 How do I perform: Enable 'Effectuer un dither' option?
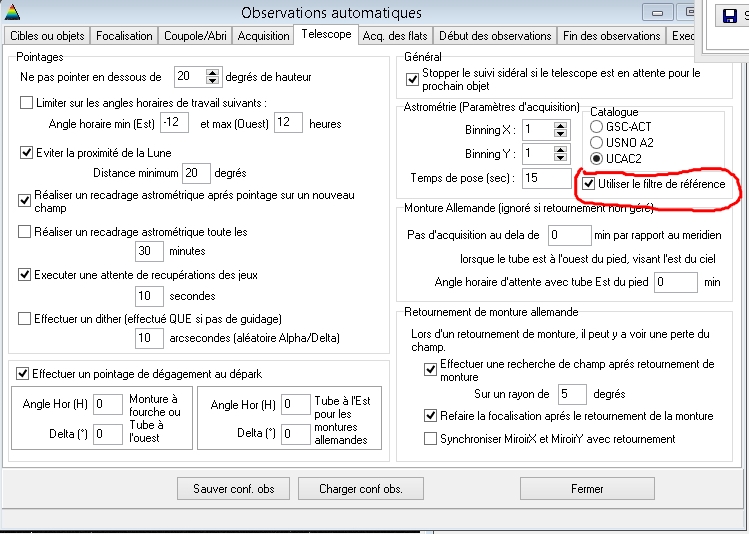click(27, 318)
